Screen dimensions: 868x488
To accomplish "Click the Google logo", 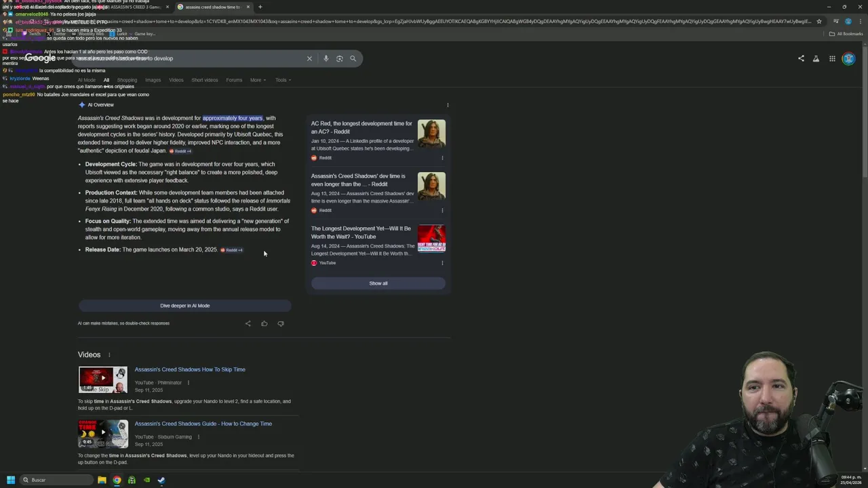I will (x=40, y=58).
